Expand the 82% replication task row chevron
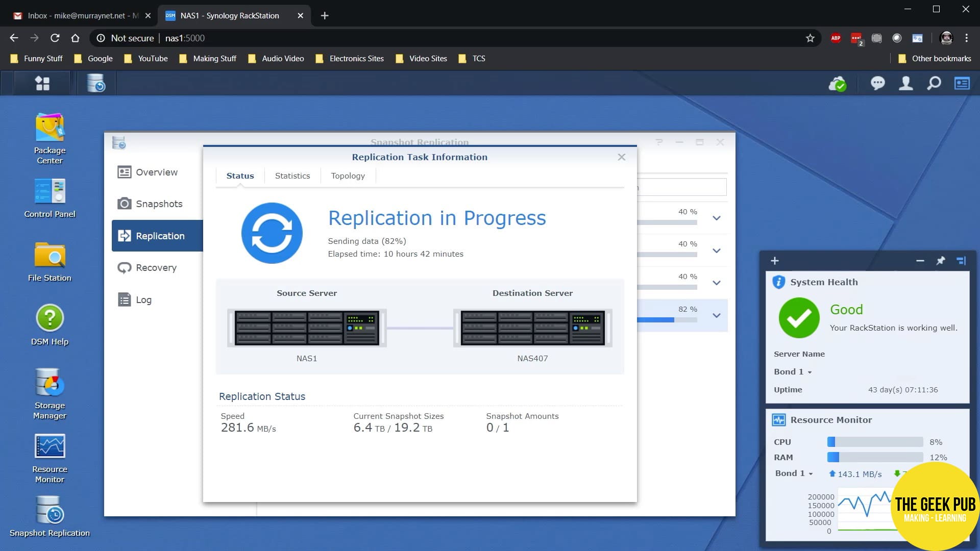 (716, 315)
